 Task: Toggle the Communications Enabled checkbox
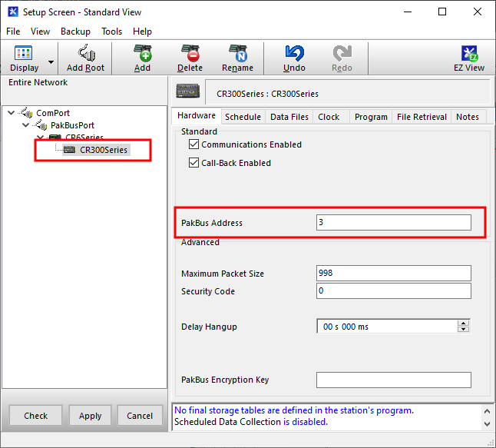pyautogui.click(x=193, y=144)
